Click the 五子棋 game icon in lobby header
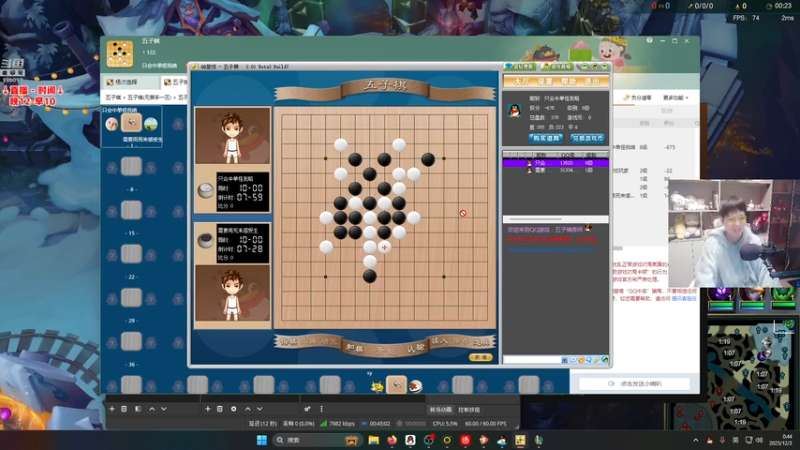This screenshot has width=800, height=450. tap(120, 54)
